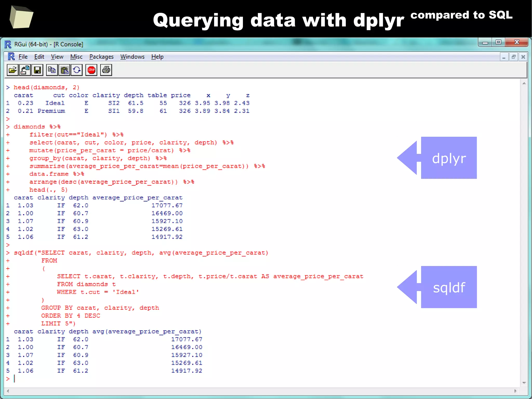Viewport: 532px width, 399px height.
Task: Close the inner R Console child window
Action: tap(523, 57)
